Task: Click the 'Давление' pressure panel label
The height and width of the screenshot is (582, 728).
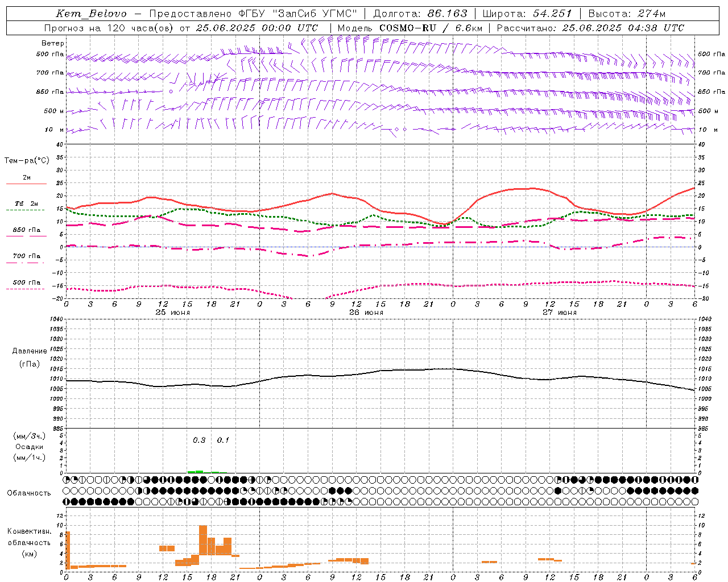Action: pos(30,351)
